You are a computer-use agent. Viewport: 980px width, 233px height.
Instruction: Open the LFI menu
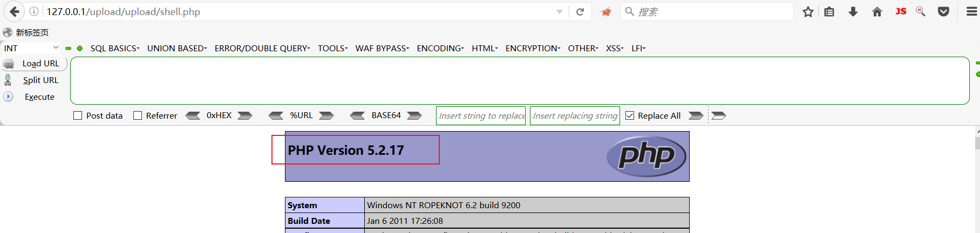point(638,48)
